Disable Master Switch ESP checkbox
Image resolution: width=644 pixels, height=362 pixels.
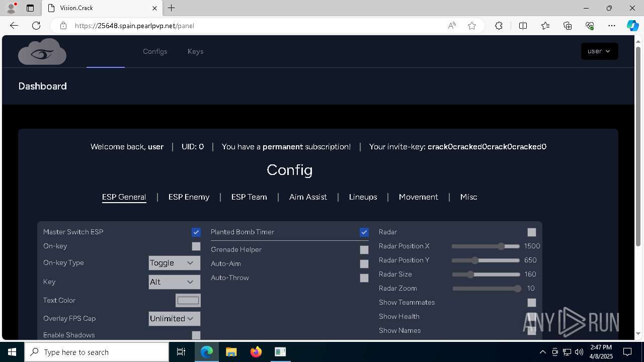pyautogui.click(x=196, y=232)
